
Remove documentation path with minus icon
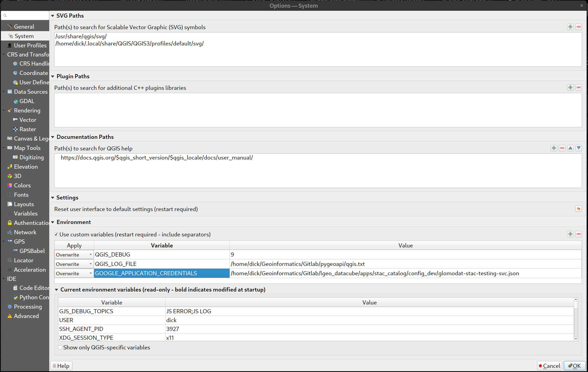coord(562,148)
